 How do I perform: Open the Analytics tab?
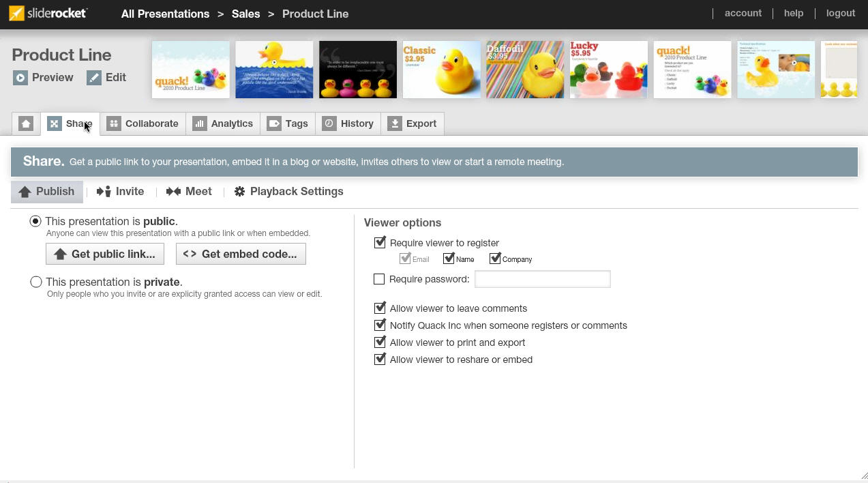[223, 123]
